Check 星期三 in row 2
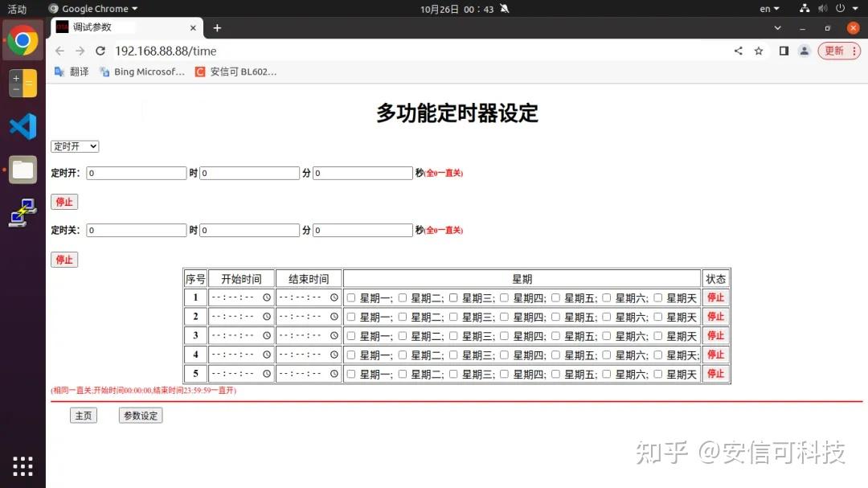Viewport: 868px width, 488px height. click(453, 317)
